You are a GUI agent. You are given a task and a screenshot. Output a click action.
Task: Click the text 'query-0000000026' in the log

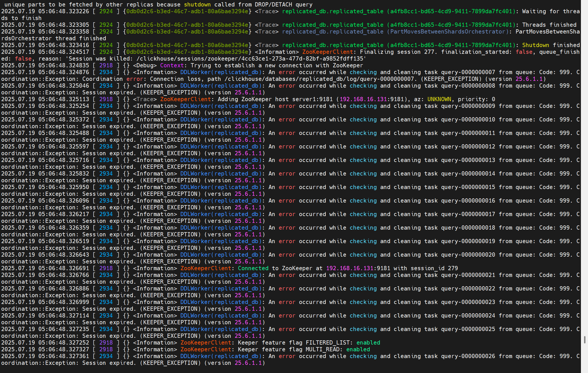pos(468,356)
